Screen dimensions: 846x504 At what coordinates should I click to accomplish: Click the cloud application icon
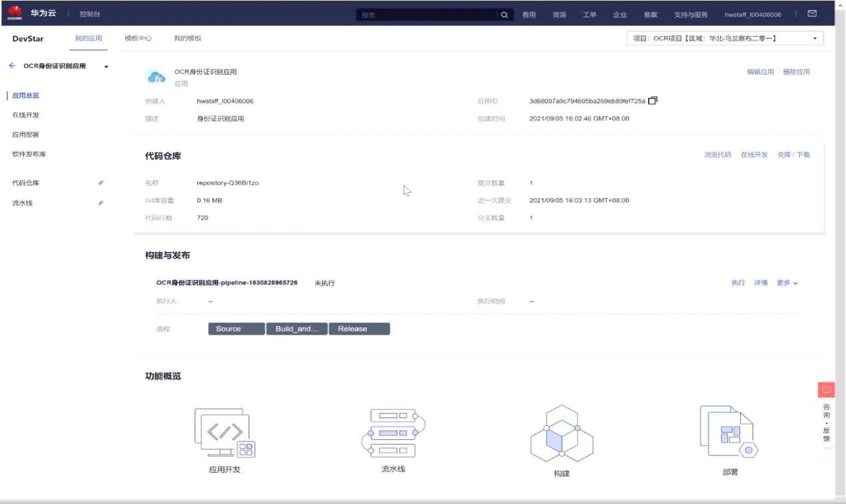pyautogui.click(x=156, y=77)
